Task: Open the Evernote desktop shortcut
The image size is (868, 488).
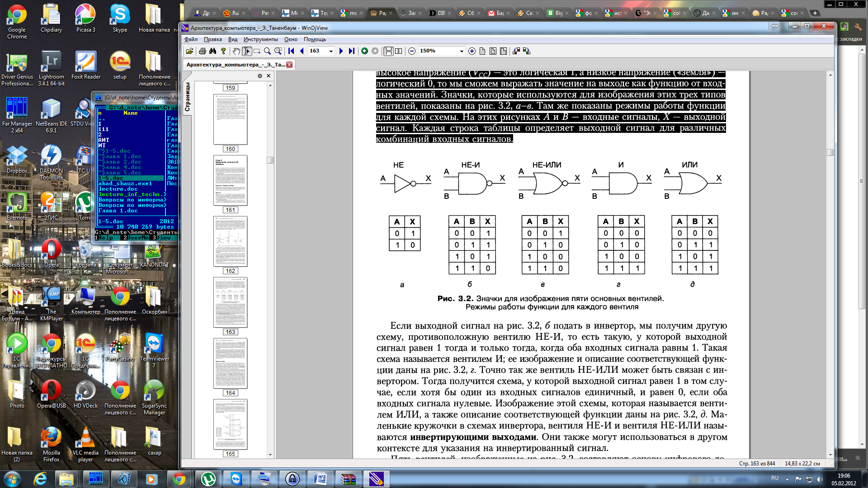Action: [x=17, y=207]
